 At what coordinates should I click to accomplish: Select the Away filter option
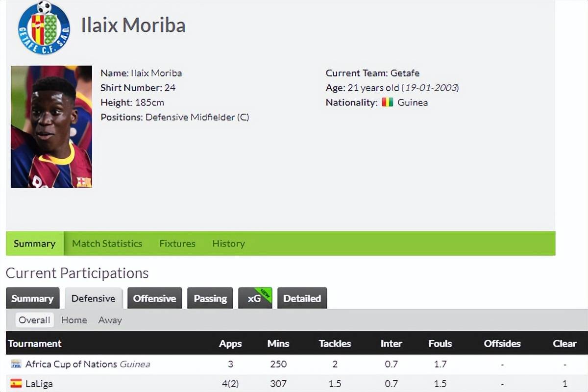(110, 320)
